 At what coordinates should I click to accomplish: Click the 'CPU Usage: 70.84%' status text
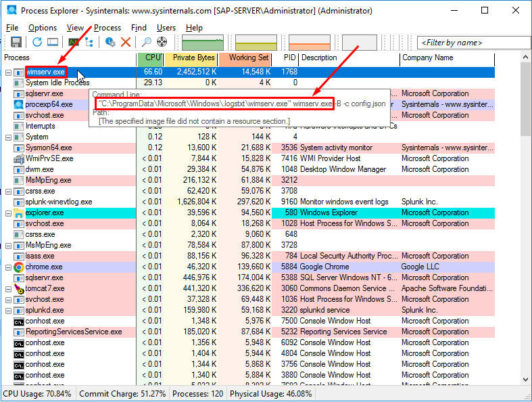pos(37,394)
